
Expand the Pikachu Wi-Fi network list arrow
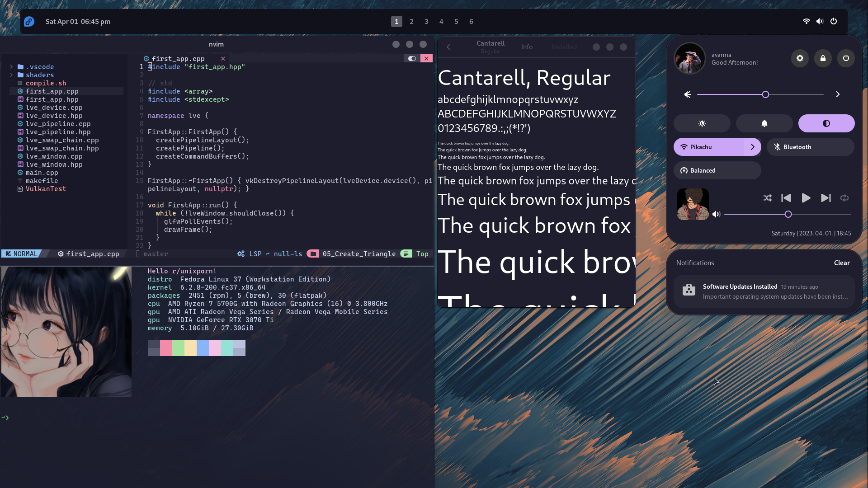tap(752, 147)
